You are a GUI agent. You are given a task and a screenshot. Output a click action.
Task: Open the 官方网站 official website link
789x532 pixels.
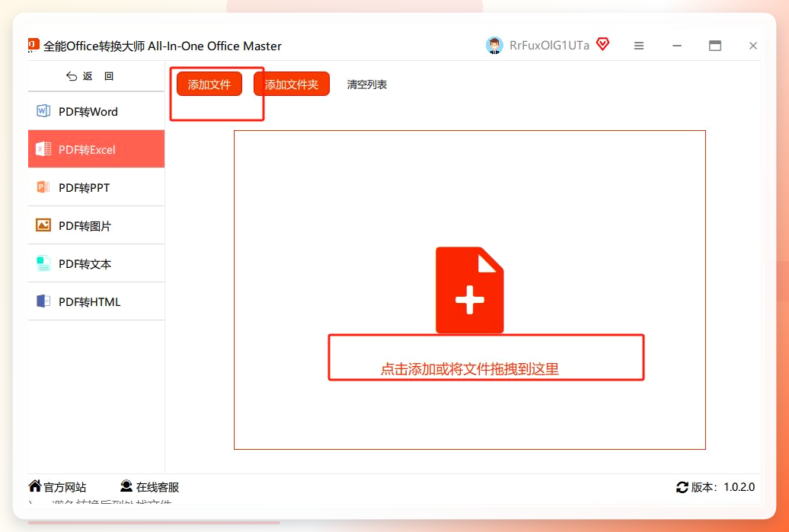point(57,487)
